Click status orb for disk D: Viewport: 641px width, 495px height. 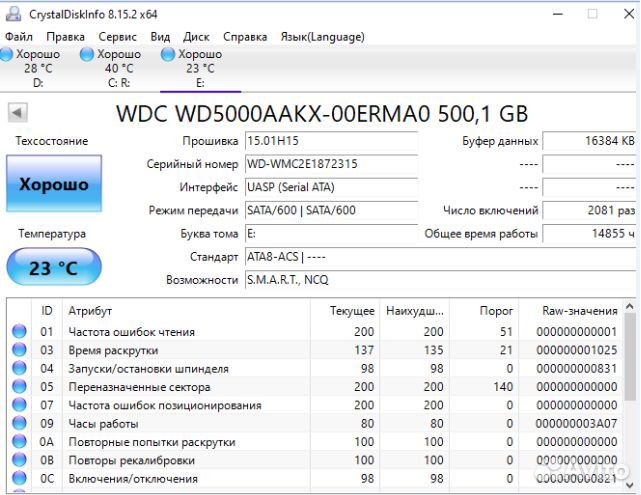point(6,54)
